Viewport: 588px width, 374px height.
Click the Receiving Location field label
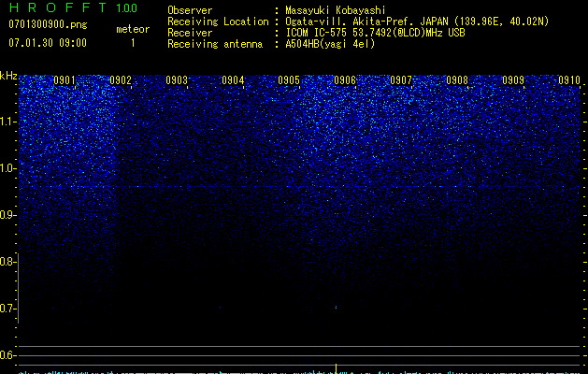coord(218,22)
